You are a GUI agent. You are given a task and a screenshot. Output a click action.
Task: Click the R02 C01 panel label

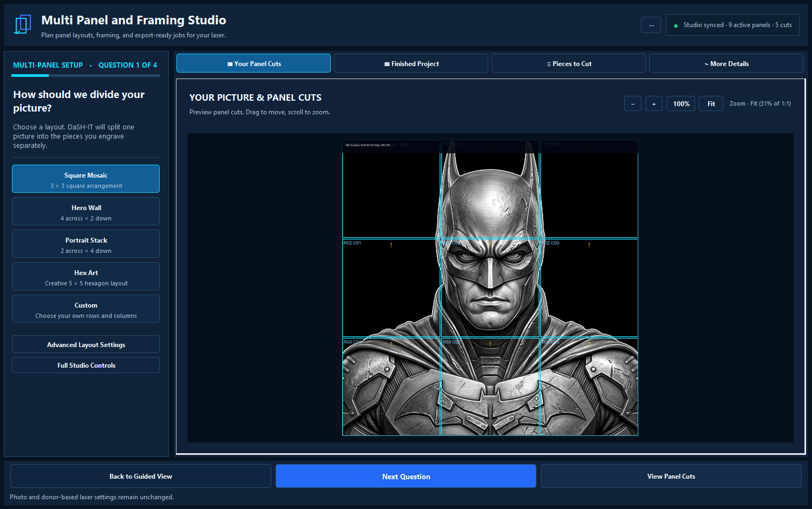352,243
